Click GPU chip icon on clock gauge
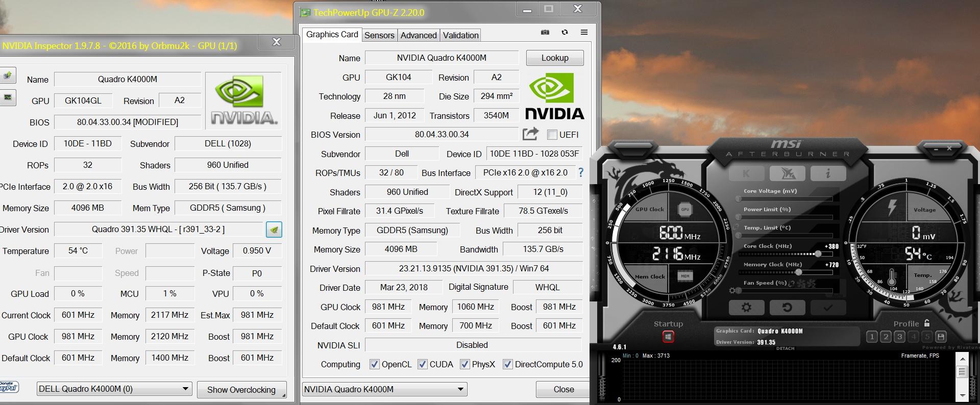Image resolution: width=980 pixels, height=405 pixels. (x=685, y=209)
